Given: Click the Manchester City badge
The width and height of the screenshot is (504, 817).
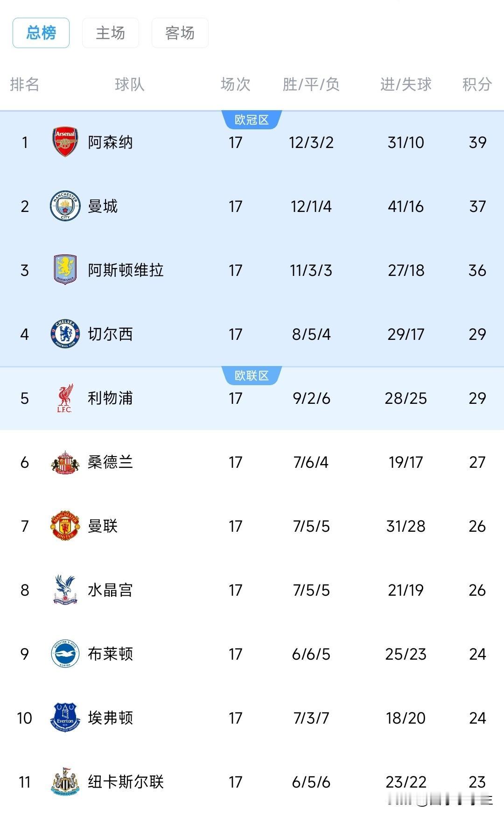Looking at the screenshot, I should [65, 206].
